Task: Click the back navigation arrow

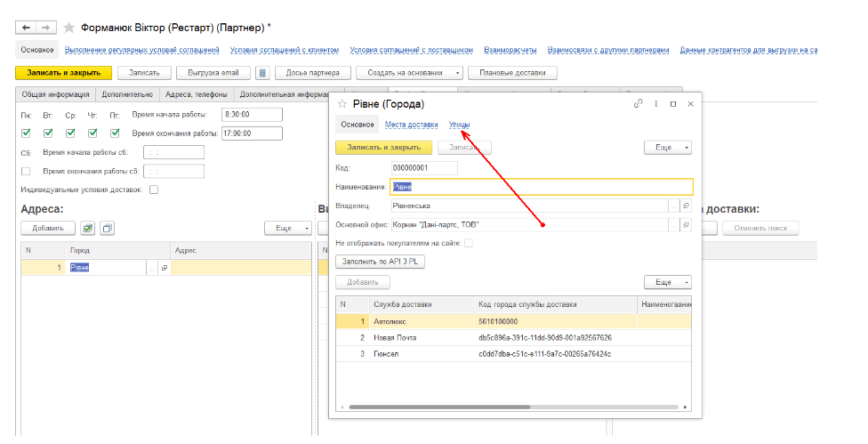Action: pyautogui.click(x=25, y=28)
